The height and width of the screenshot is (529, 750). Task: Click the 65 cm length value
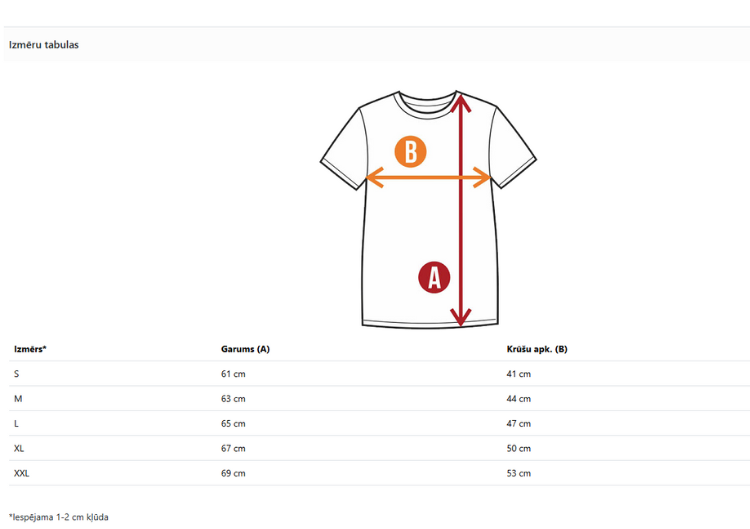click(233, 424)
